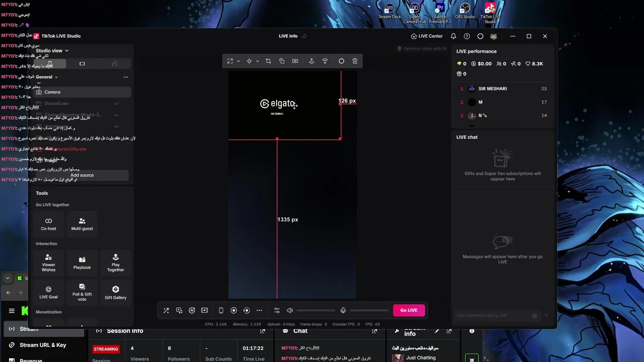Image resolution: width=644 pixels, height=362 pixels.
Task: Switch to portrait scene layout
Action: 50,64
